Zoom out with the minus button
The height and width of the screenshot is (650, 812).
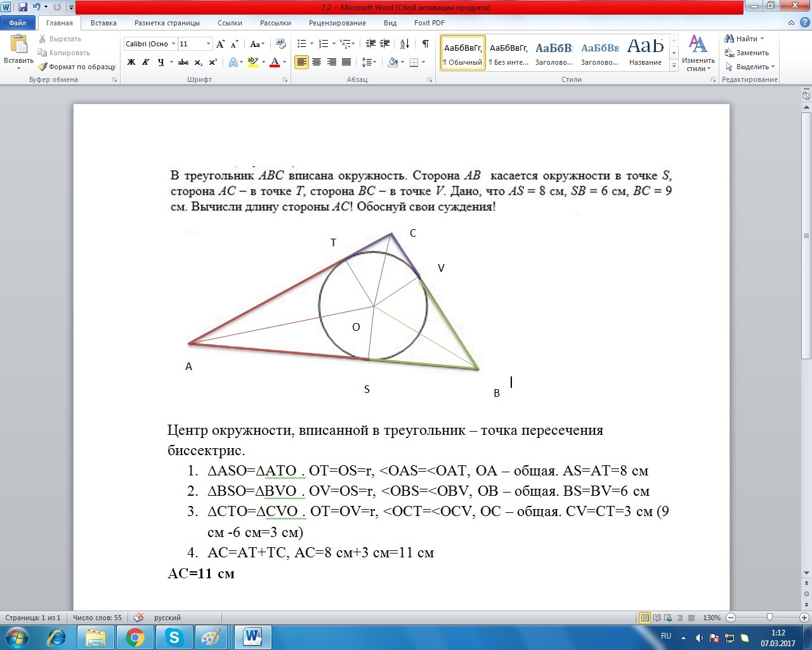[x=731, y=618]
